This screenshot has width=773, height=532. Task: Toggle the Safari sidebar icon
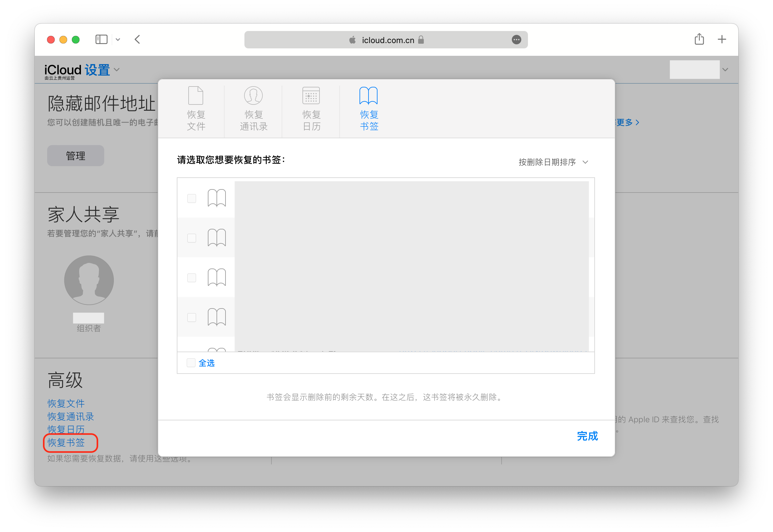[x=101, y=40]
